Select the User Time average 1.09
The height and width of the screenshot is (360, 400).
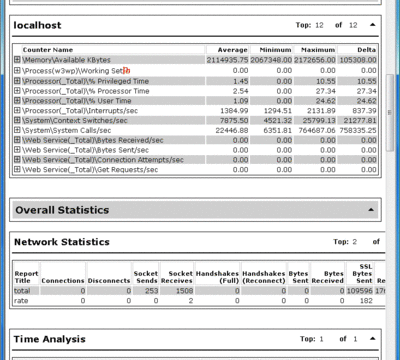pyautogui.click(x=240, y=101)
